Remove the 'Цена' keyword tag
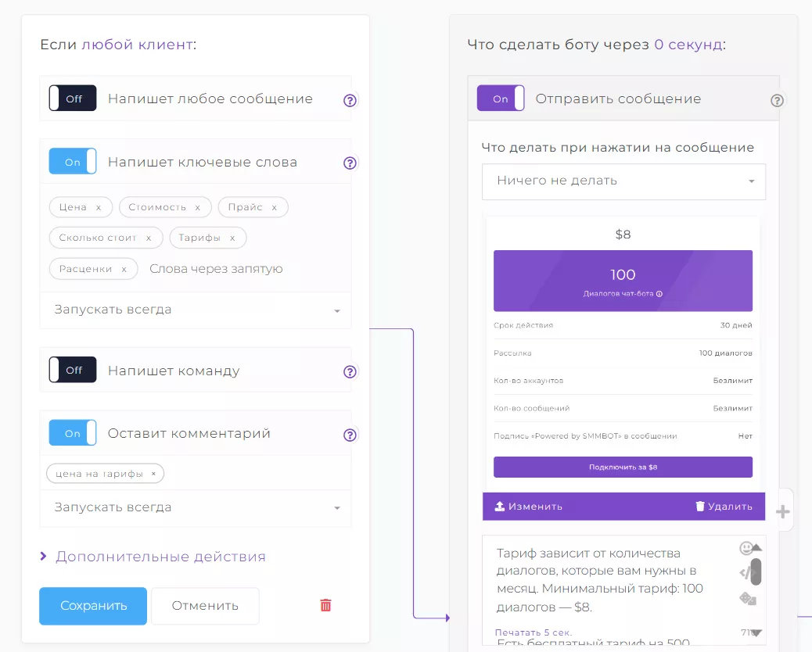812x652 pixels. coord(99,207)
